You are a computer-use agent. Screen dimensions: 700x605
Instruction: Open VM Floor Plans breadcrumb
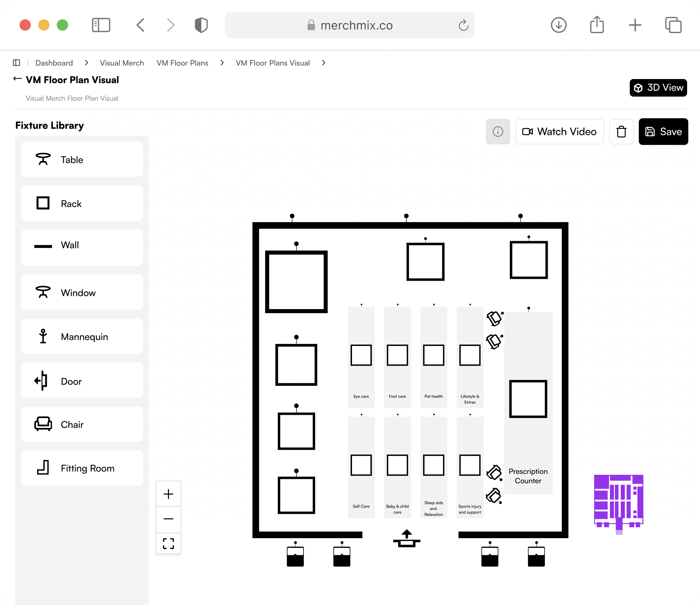pyautogui.click(x=182, y=63)
